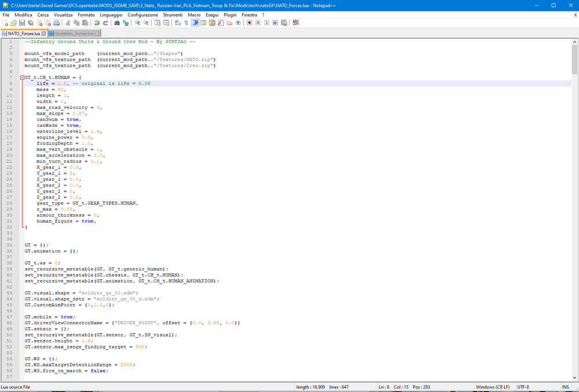Image resolution: width=579 pixels, height=392 pixels.
Task: Open the Strumenti menu
Action: pyautogui.click(x=173, y=14)
